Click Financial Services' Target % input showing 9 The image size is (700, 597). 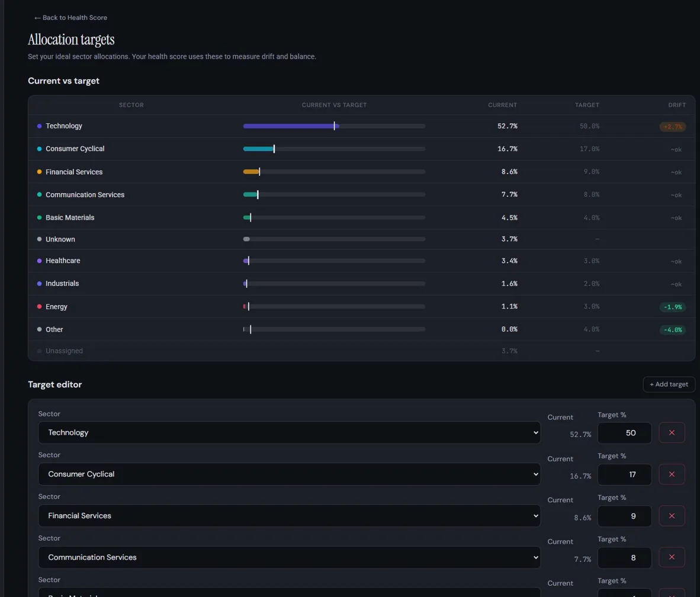[x=624, y=516]
